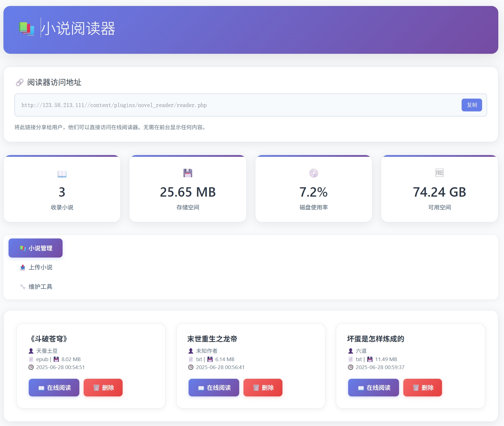Read 《斗破苍穹》 online with 在线阅读
The height and width of the screenshot is (426, 504).
click(54, 388)
